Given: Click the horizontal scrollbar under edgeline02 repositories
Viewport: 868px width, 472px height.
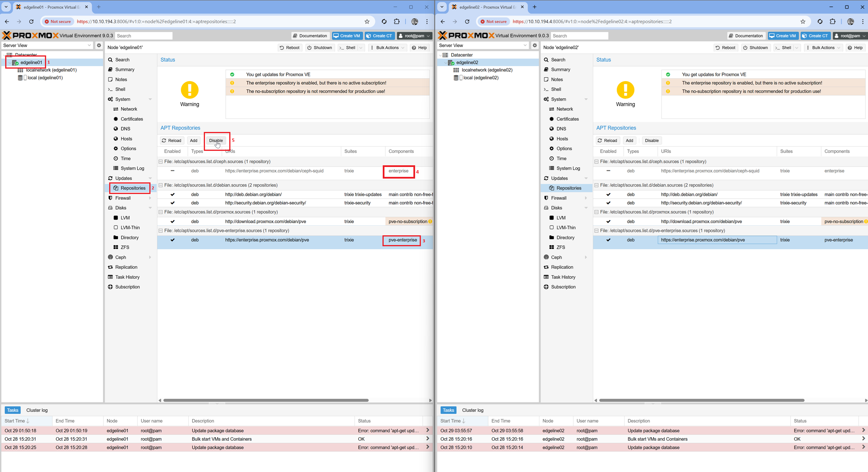Looking at the screenshot, I should 702,400.
